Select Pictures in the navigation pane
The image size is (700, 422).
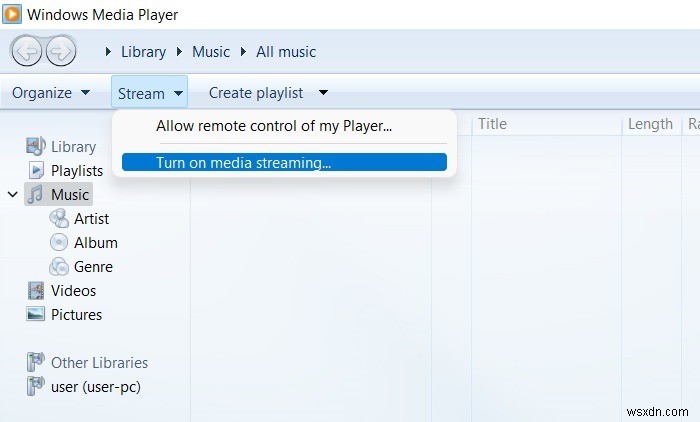(76, 315)
